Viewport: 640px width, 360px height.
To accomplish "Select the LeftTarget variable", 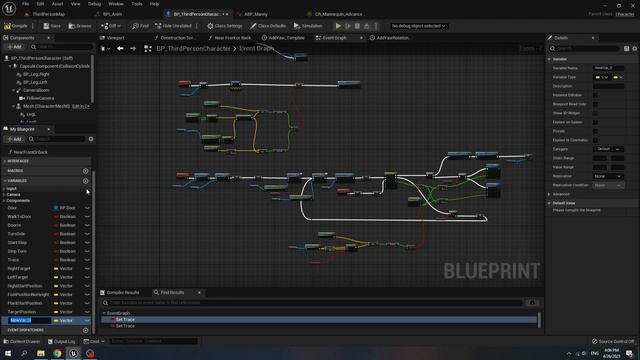I will (18, 277).
